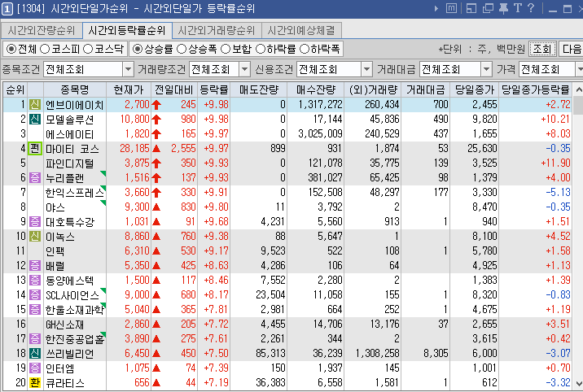This screenshot has width=583, height=392.
Task: Sort by the 등락률 column header
Action: [x=214, y=89]
